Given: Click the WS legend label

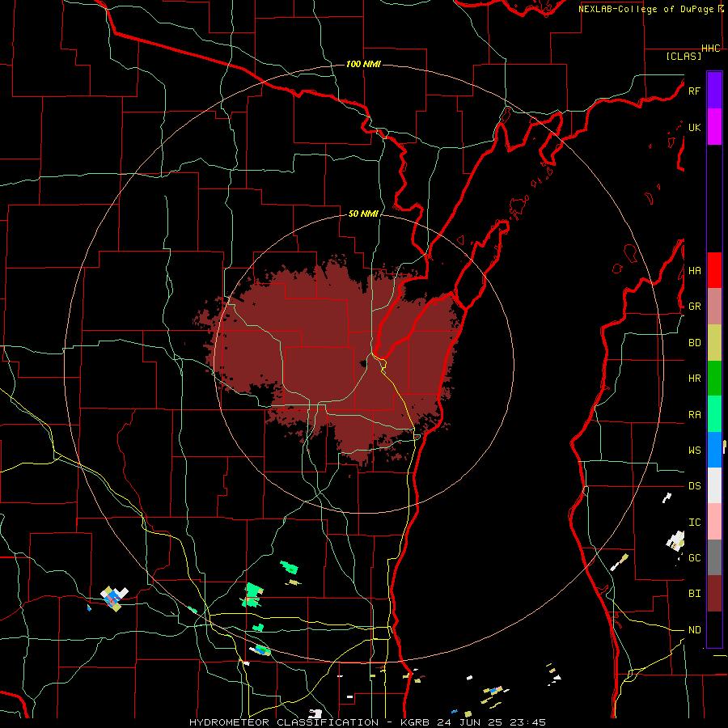Looking at the screenshot, I should 694,451.
